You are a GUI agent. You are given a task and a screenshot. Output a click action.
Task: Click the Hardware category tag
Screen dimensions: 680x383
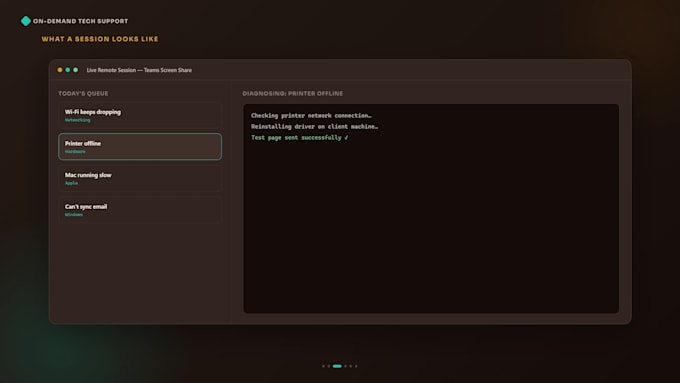(75, 152)
